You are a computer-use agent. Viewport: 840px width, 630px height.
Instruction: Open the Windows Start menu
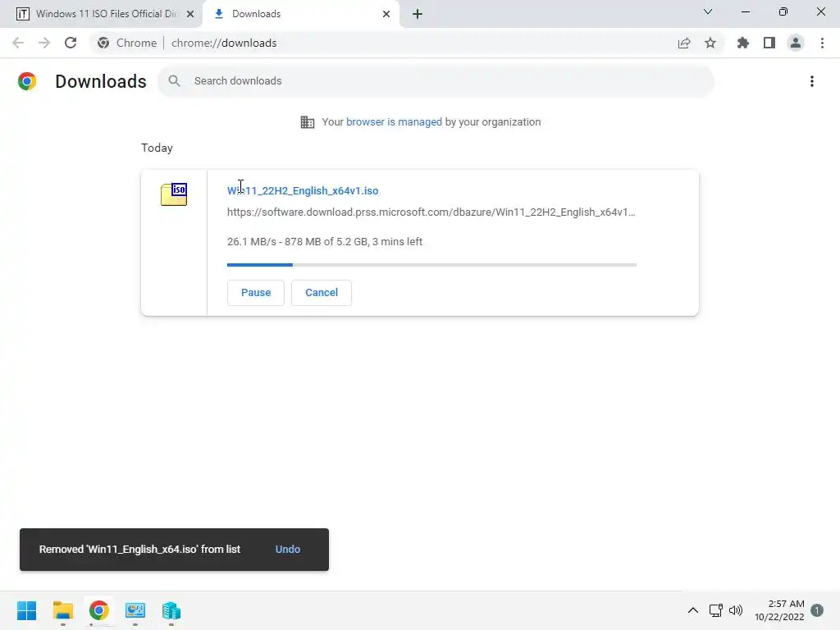(x=27, y=610)
